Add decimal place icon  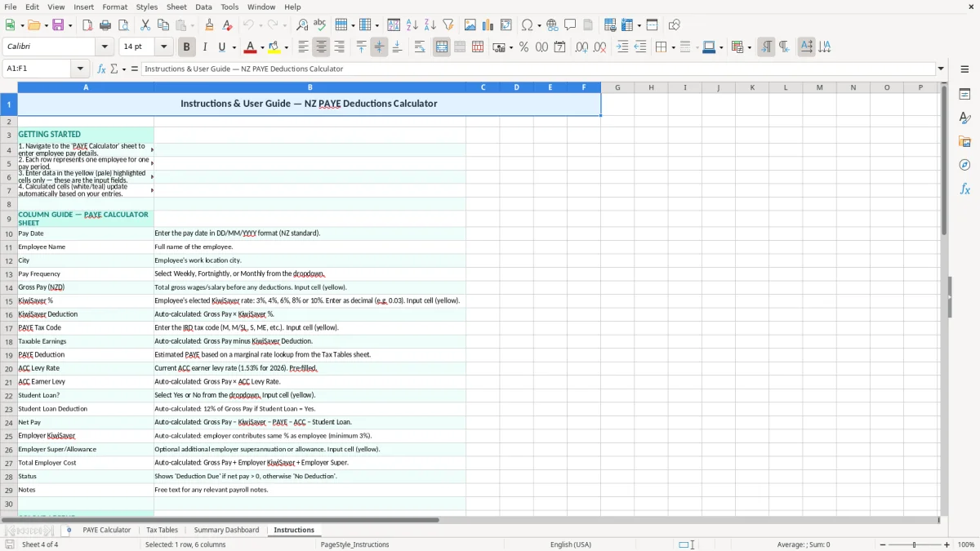(581, 47)
